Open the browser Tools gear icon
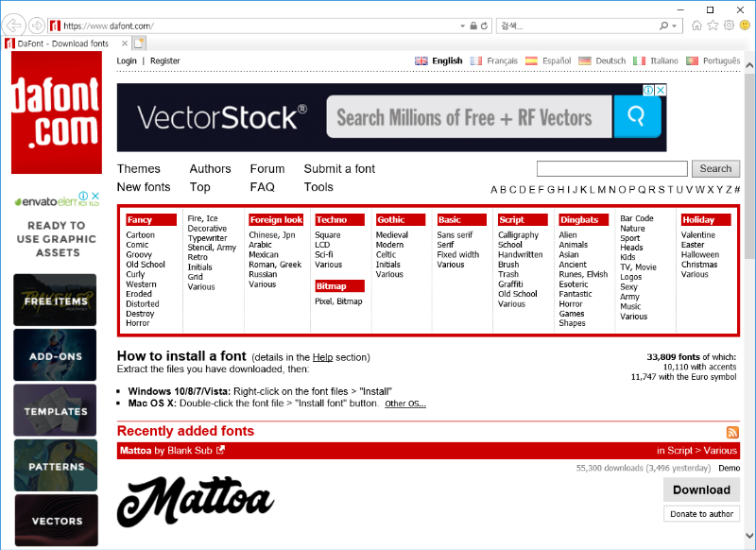Viewport: 756px width, 550px height. pos(729,26)
